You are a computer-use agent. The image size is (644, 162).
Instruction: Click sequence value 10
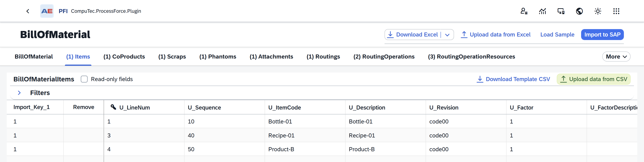coord(224,121)
